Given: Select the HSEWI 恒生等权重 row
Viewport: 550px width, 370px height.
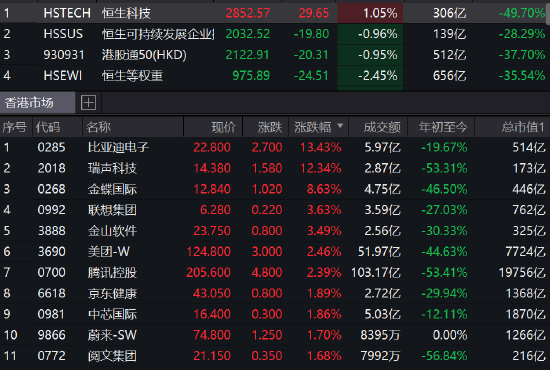Looking at the screenshot, I should click(x=275, y=76).
